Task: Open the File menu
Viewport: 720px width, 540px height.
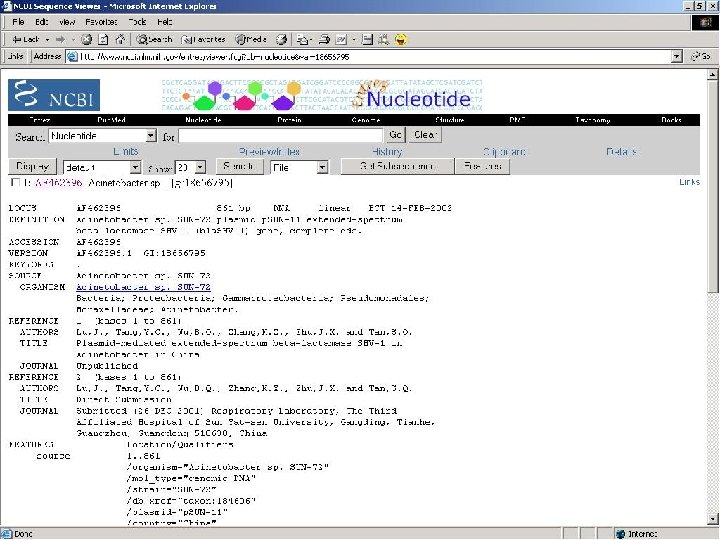Action: pyautogui.click(x=18, y=22)
